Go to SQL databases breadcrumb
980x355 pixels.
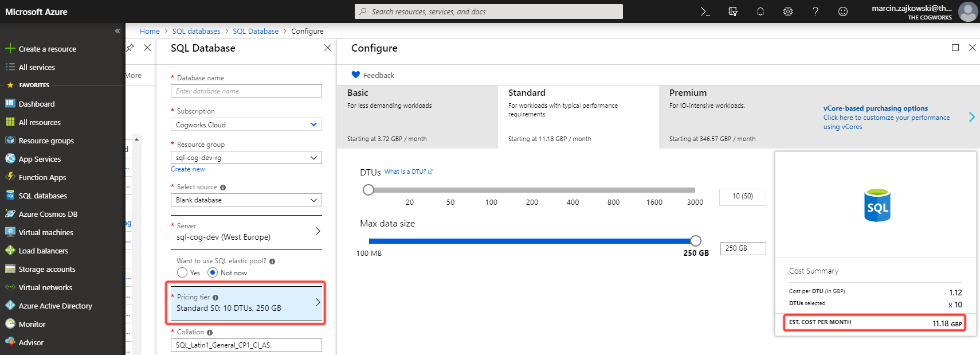196,31
